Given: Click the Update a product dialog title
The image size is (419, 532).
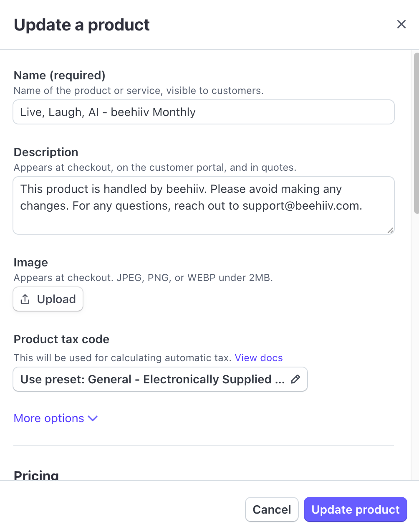Looking at the screenshot, I should coord(82,25).
